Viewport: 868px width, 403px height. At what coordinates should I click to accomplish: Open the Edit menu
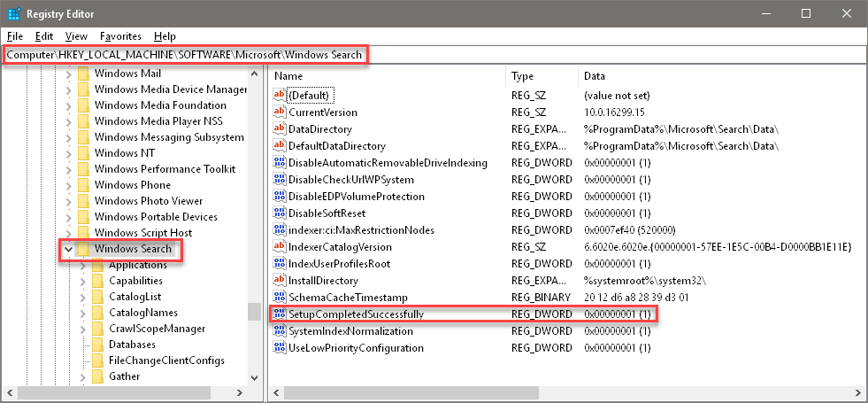pos(43,36)
